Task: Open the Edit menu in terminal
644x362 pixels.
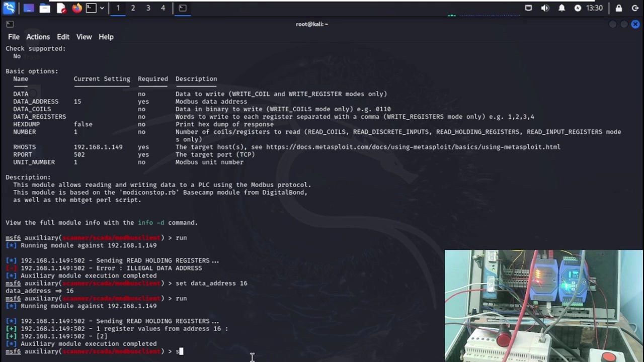Action: tap(63, 37)
